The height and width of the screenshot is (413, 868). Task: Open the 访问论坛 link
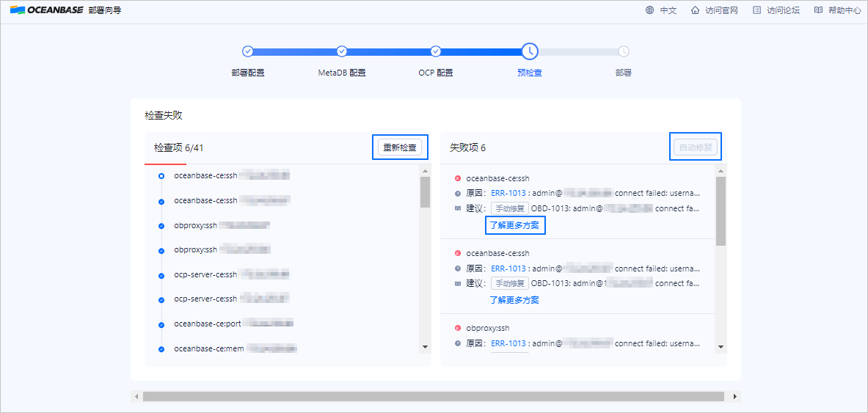(x=784, y=10)
